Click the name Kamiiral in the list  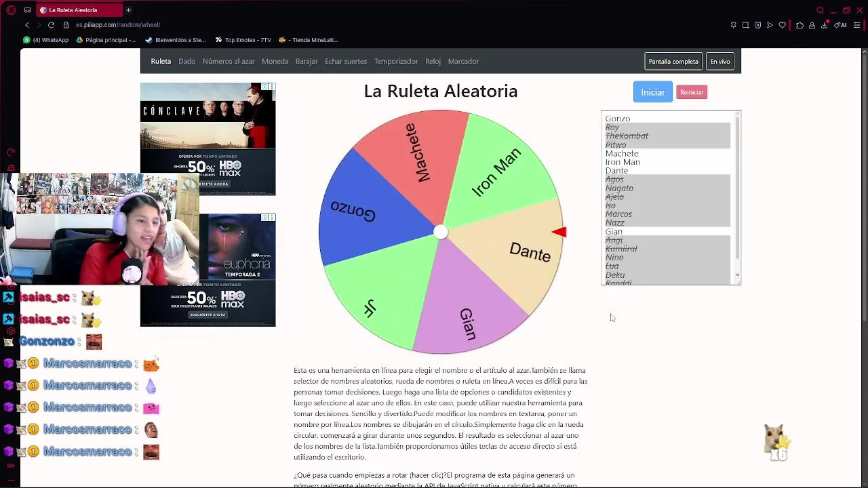coord(621,249)
